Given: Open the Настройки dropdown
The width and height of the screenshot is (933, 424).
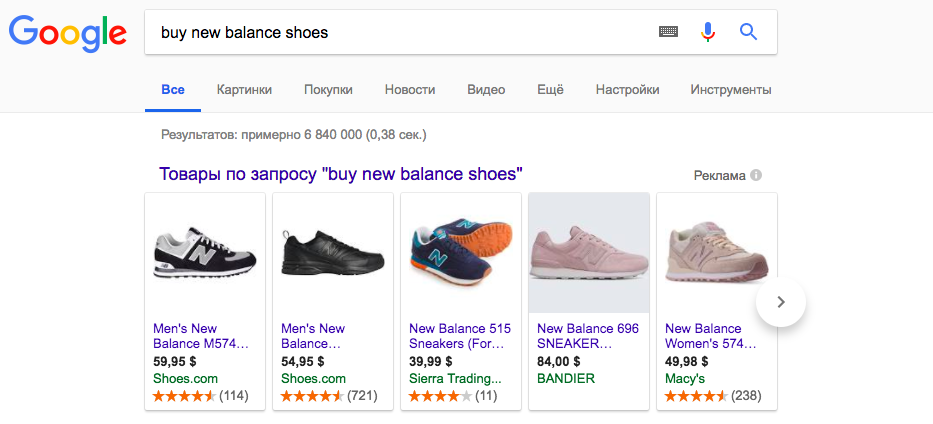Looking at the screenshot, I should pos(627,90).
